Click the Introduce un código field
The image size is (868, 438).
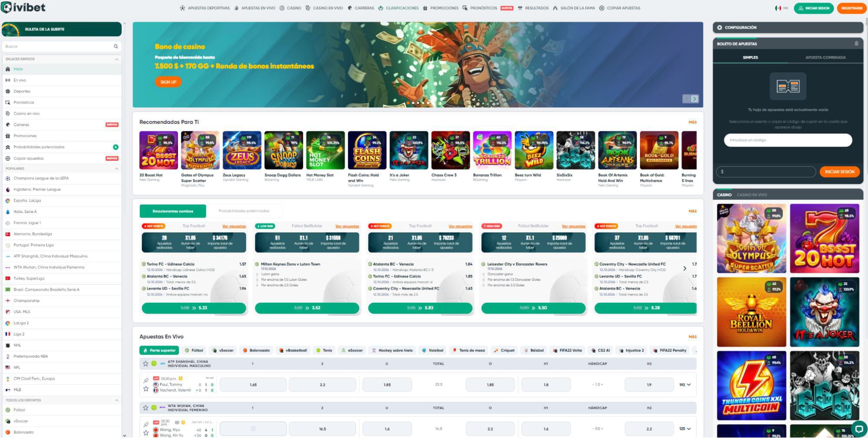(x=788, y=140)
